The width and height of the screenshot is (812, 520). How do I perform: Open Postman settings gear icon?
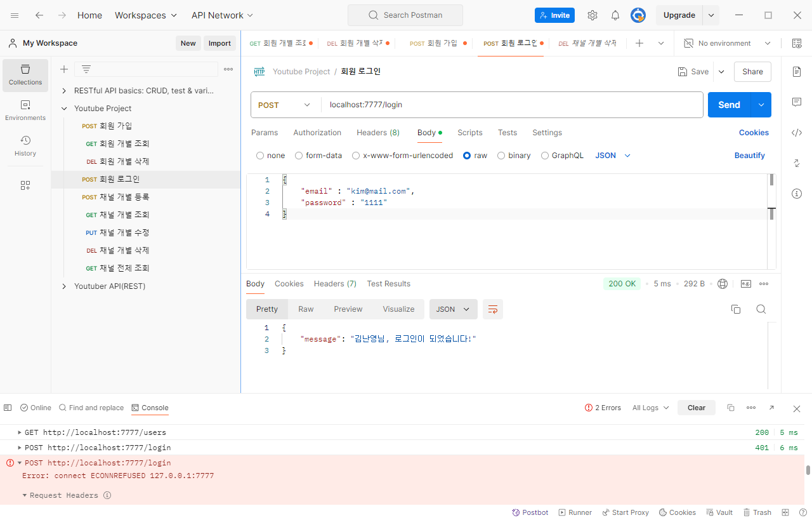pyautogui.click(x=593, y=15)
